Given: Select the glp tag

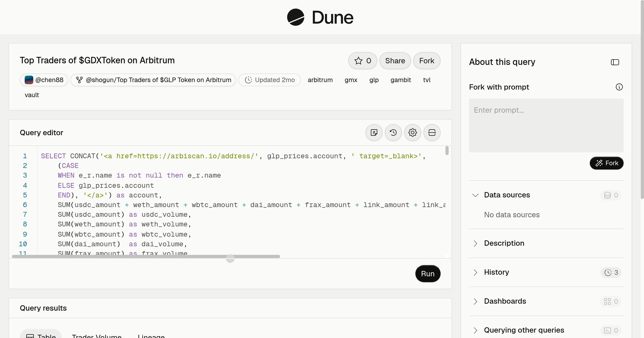Looking at the screenshot, I should (374, 80).
